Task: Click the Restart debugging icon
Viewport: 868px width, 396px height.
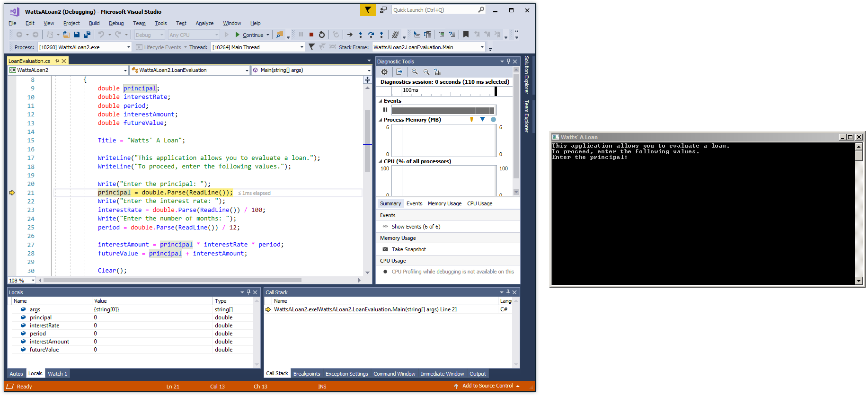Action: tap(322, 35)
